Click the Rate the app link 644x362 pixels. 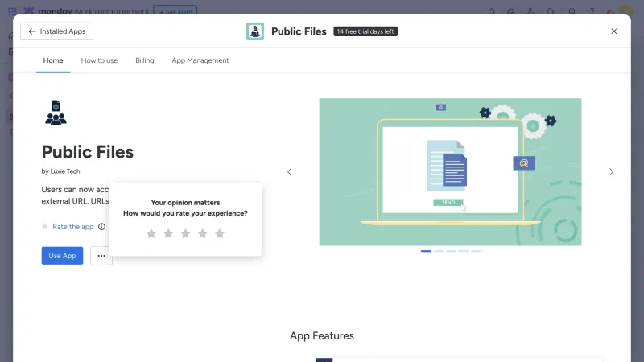pyautogui.click(x=72, y=227)
